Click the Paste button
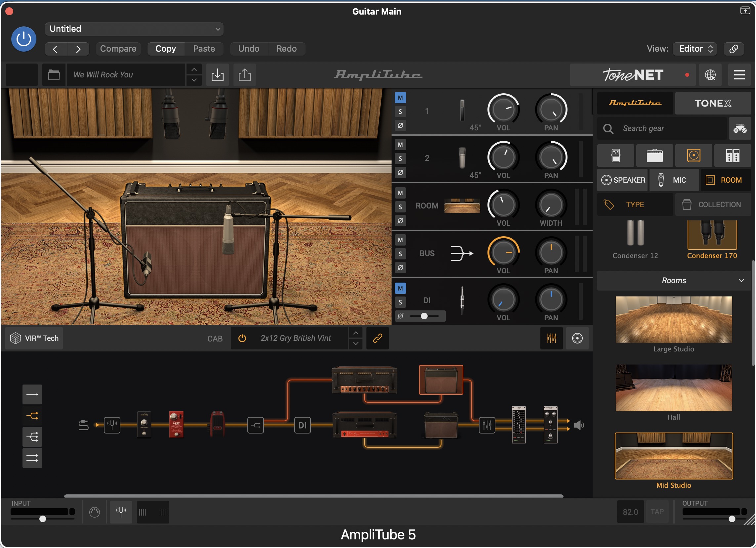The image size is (756, 548). click(204, 49)
